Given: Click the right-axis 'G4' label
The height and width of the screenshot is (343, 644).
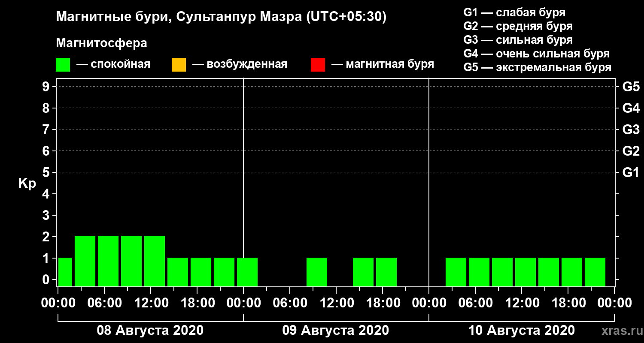Looking at the screenshot, I should coord(631,108).
